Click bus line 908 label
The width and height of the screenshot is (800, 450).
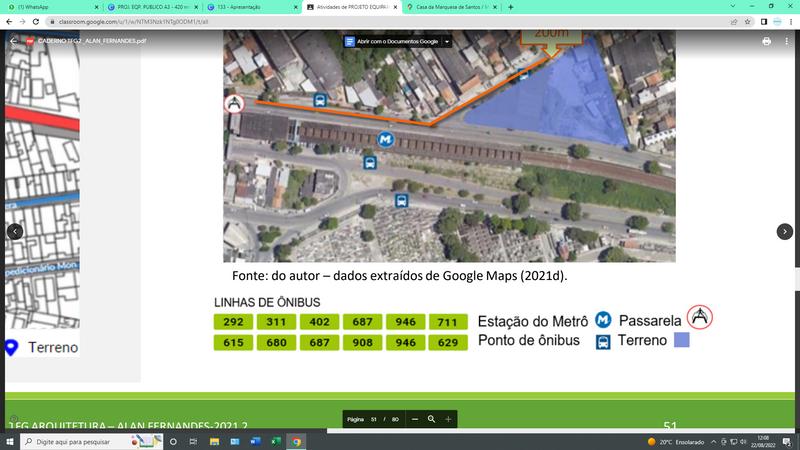click(x=362, y=342)
